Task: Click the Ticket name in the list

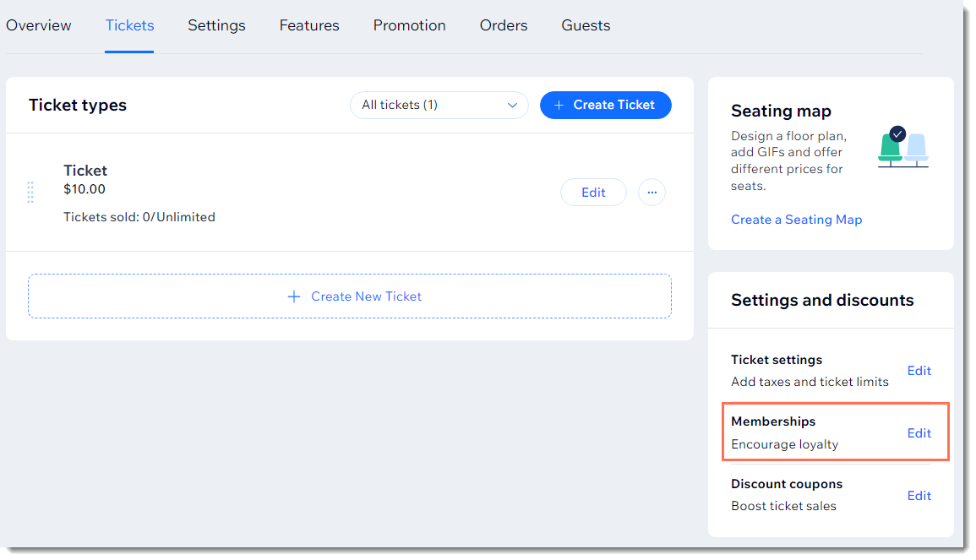Action: [x=85, y=171]
